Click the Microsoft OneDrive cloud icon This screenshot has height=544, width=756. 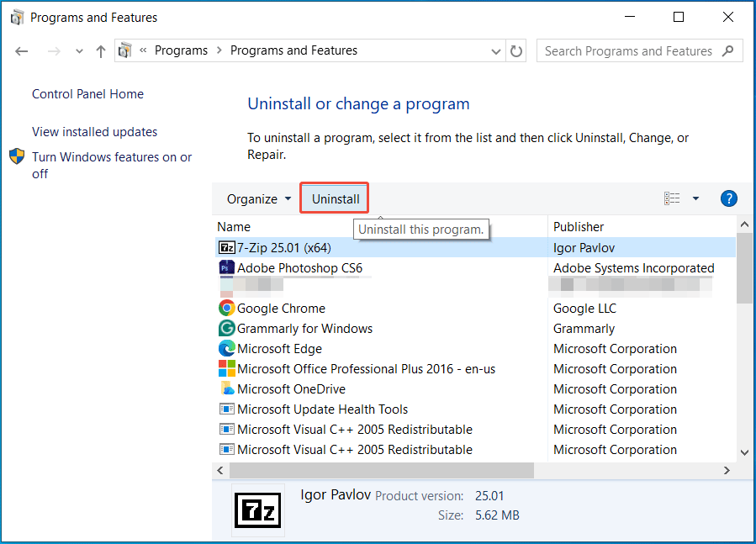226,388
